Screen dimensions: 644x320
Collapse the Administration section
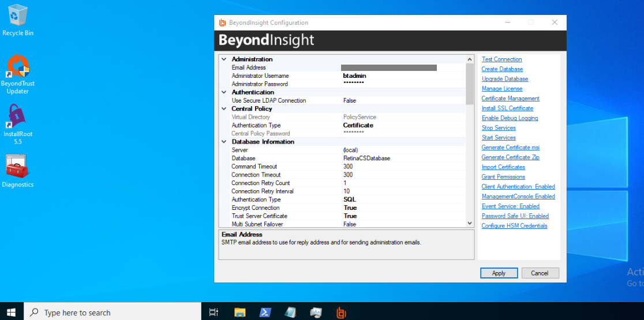[x=224, y=59]
